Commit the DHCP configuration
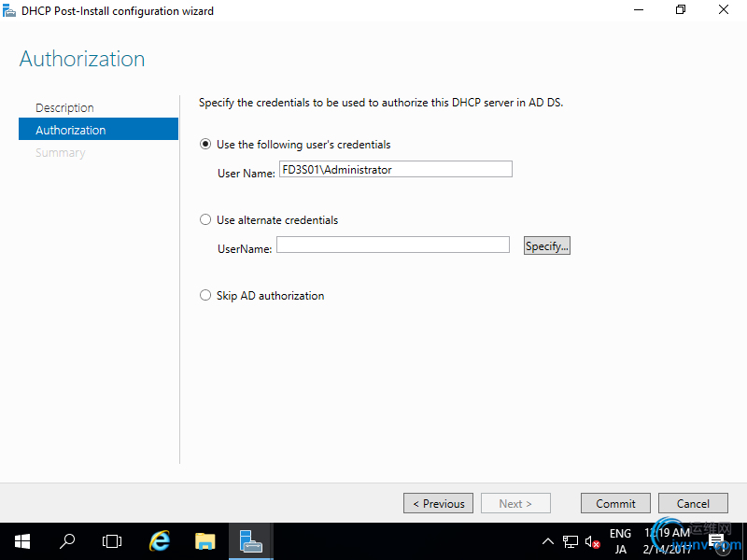747x560 pixels. coord(615,503)
